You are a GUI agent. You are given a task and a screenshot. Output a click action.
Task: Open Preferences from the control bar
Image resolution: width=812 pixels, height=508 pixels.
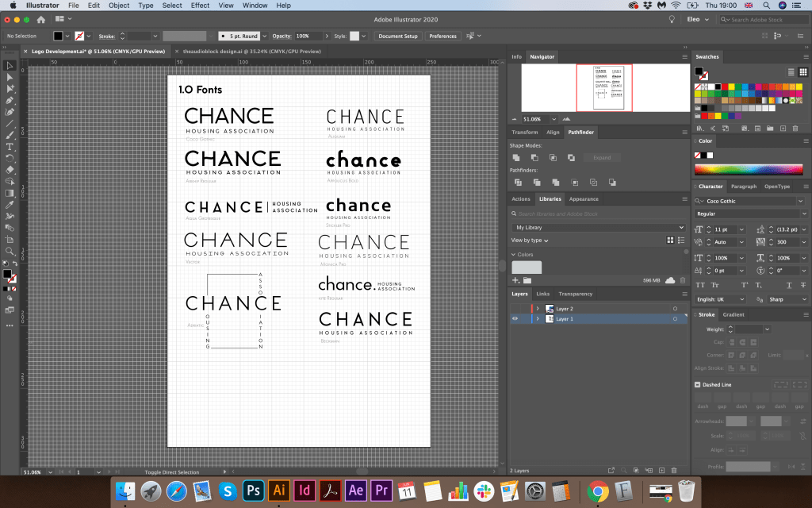442,36
